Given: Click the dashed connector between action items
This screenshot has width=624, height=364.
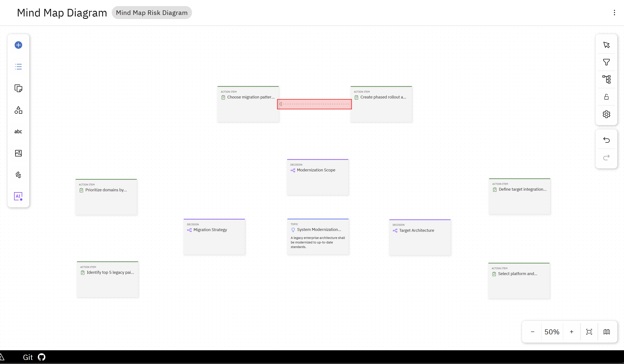Looking at the screenshot, I should click(314, 104).
